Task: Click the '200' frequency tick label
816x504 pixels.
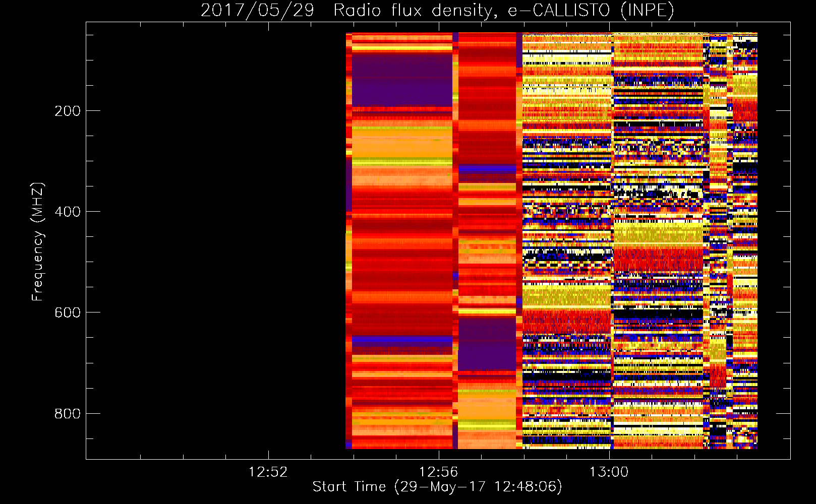Action: [x=68, y=111]
